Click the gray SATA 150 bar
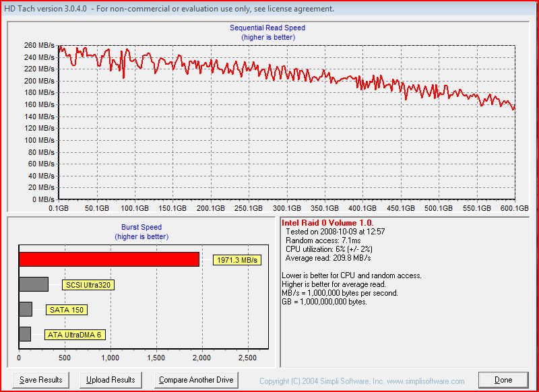The height and width of the screenshot is (392, 539). click(25, 309)
